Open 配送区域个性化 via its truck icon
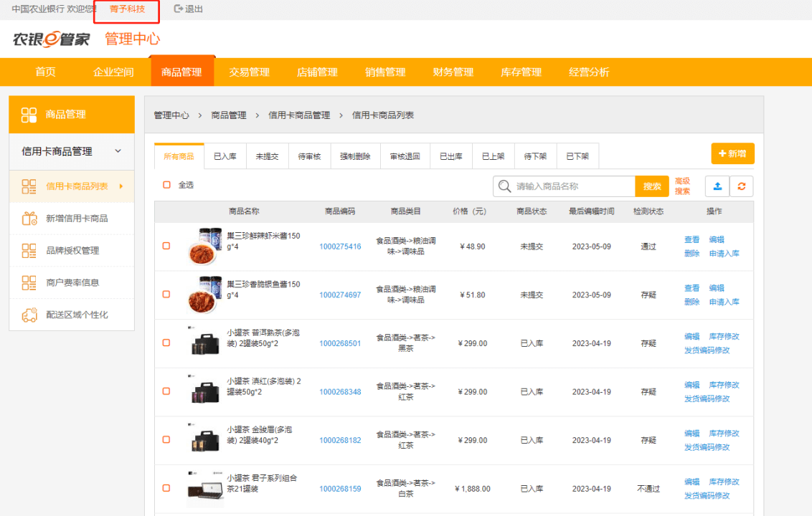 click(29, 315)
